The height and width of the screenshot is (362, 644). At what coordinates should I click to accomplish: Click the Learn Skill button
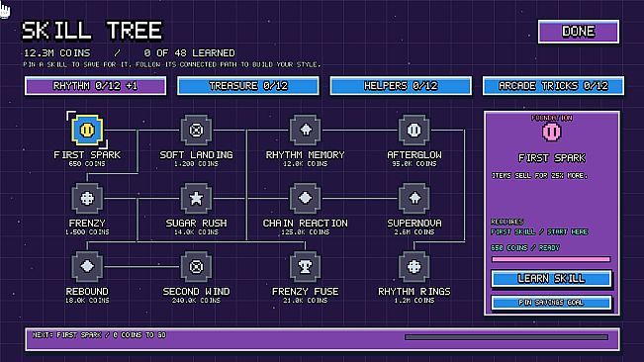tap(551, 279)
